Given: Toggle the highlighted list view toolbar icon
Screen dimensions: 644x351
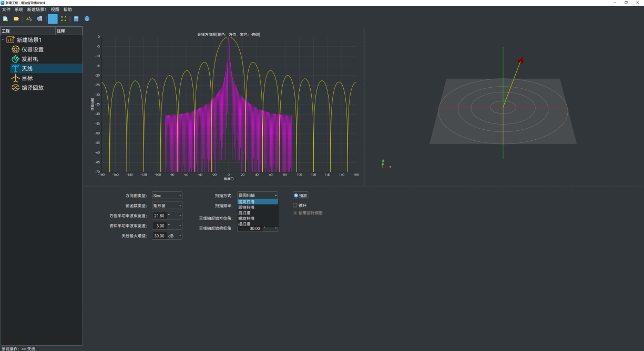Looking at the screenshot, I should (x=53, y=19).
